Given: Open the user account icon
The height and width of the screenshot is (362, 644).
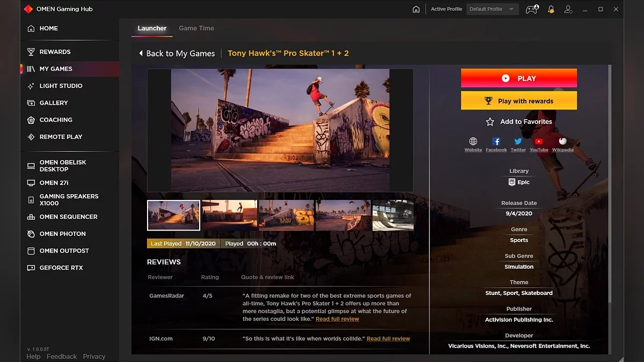Looking at the screenshot, I should pyautogui.click(x=569, y=9).
